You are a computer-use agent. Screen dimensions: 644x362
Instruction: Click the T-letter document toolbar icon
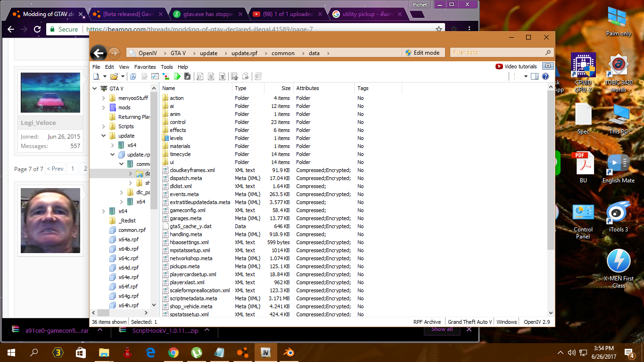click(222, 76)
